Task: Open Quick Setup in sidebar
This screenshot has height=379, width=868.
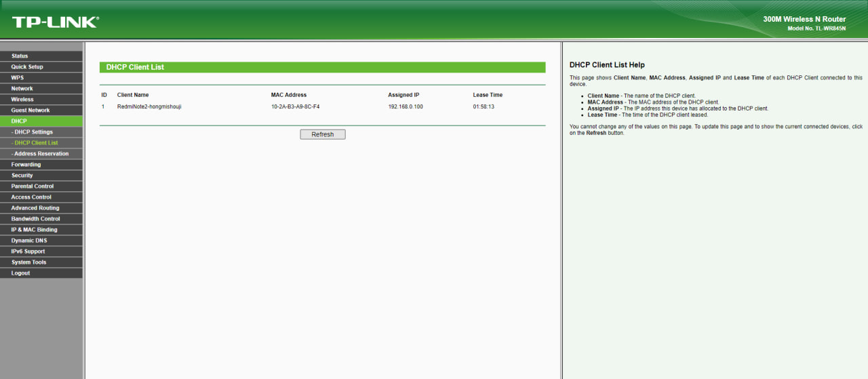Action: pos(27,67)
